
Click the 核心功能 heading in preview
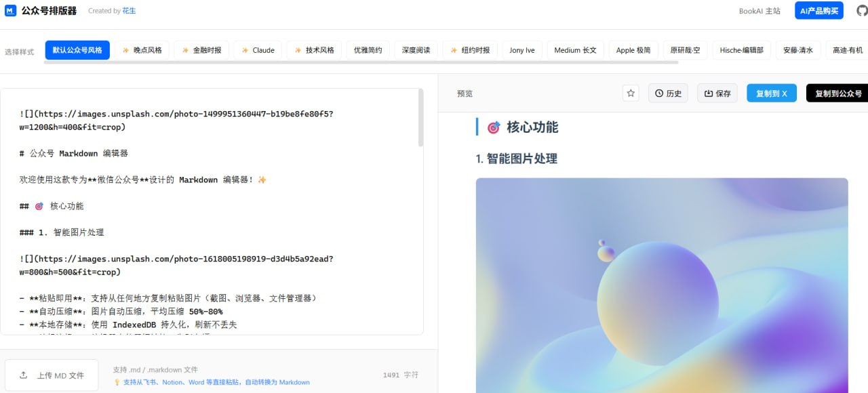pos(523,127)
